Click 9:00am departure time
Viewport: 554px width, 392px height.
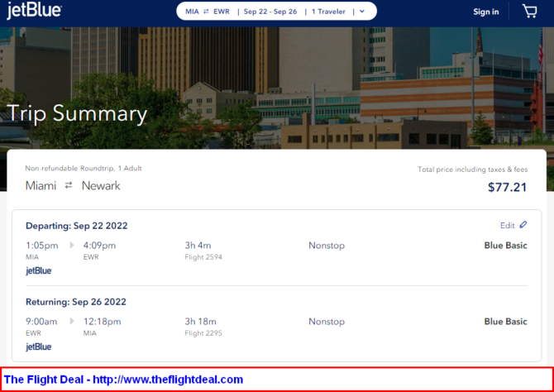point(41,322)
